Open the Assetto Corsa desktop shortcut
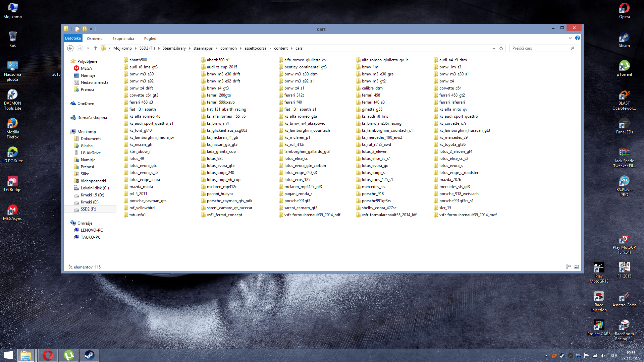The image size is (644, 362). 624,299
